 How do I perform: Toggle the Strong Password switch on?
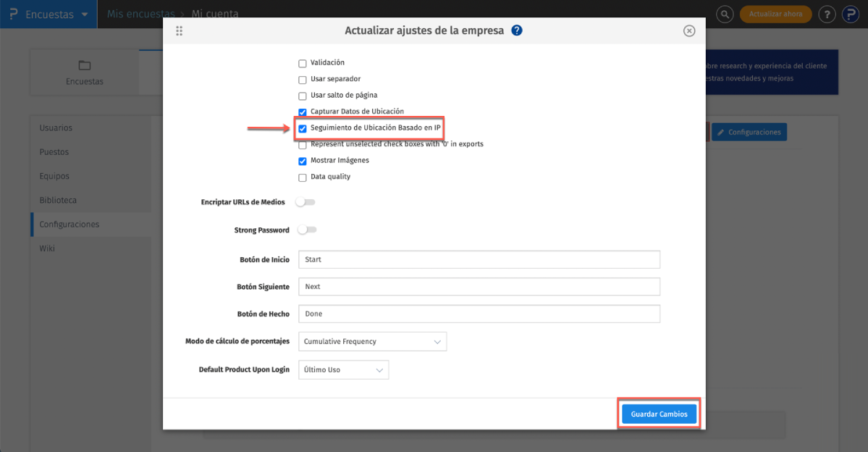306,230
